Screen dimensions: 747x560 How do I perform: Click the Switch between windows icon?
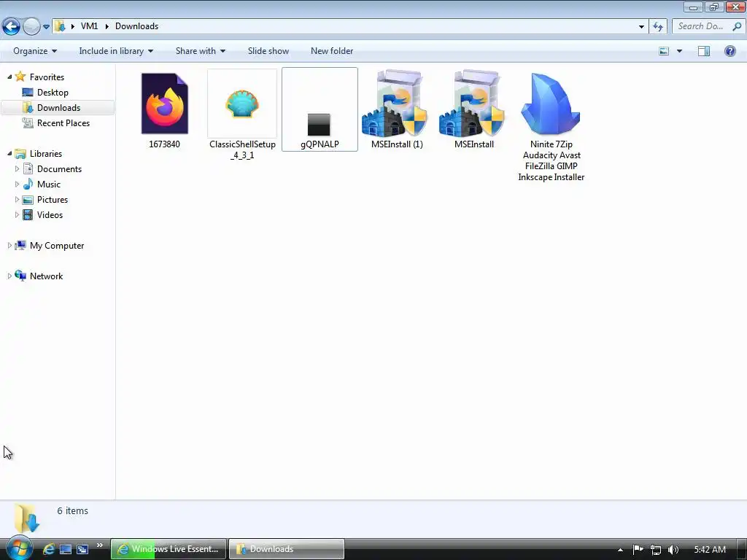click(x=82, y=549)
